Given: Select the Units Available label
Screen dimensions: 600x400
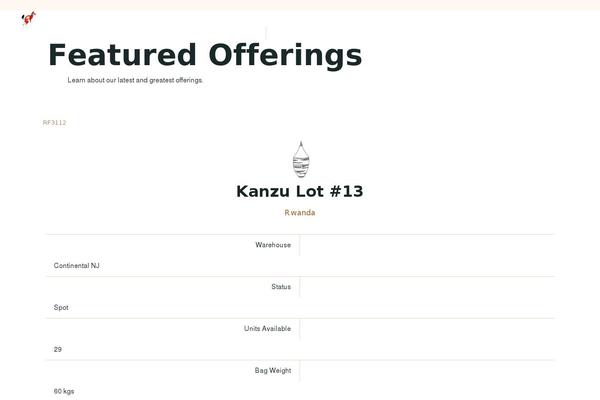Looking at the screenshot, I should point(267,328).
